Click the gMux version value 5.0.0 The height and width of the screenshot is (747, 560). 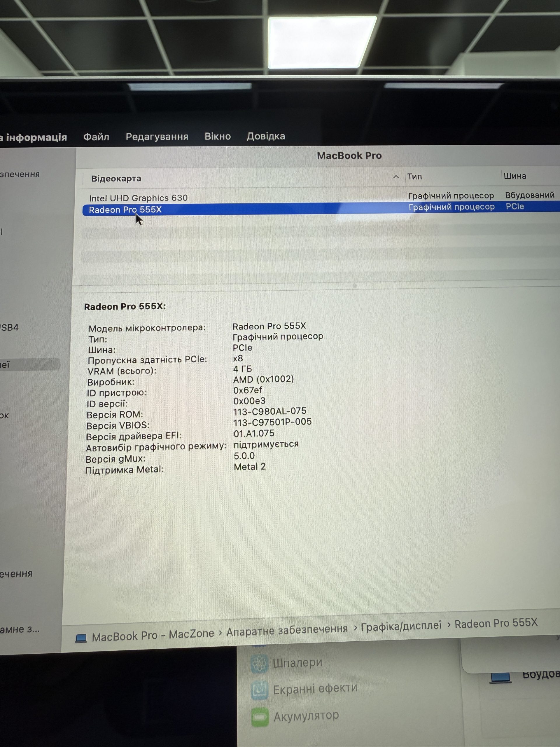(244, 455)
